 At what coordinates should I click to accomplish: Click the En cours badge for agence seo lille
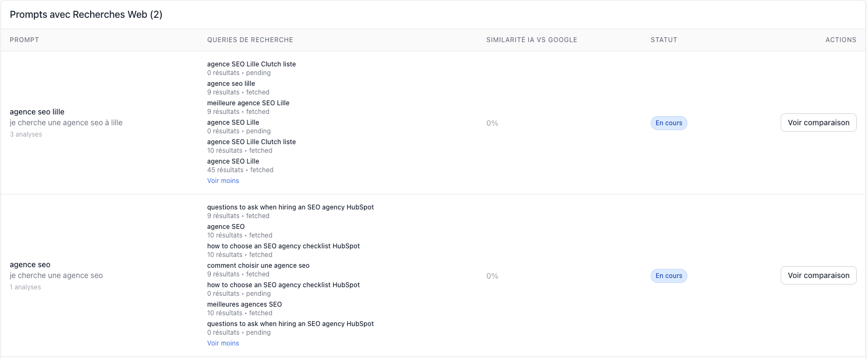click(x=669, y=123)
